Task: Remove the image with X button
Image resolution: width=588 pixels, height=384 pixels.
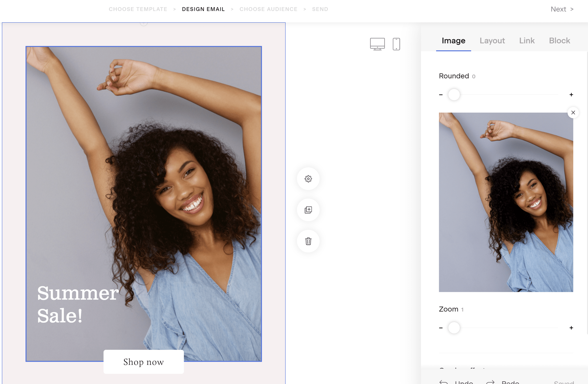Action: pos(573,113)
